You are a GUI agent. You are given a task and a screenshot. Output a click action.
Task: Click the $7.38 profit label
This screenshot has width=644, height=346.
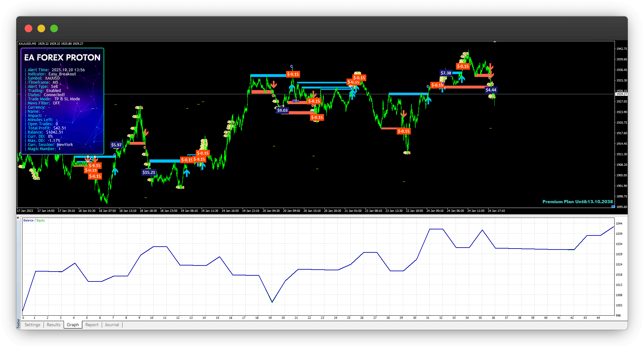(x=446, y=73)
